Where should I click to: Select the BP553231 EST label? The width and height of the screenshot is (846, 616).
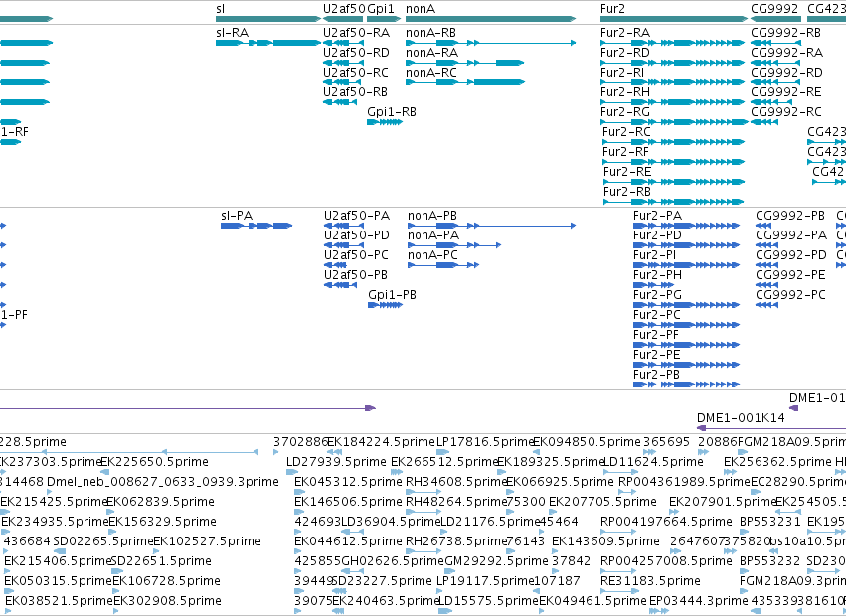(769, 522)
